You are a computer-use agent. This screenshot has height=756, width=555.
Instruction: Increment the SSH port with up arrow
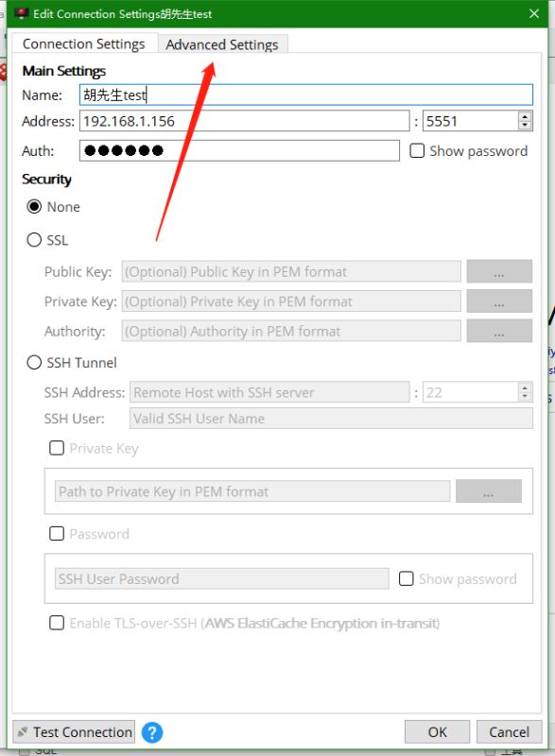tap(525, 387)
